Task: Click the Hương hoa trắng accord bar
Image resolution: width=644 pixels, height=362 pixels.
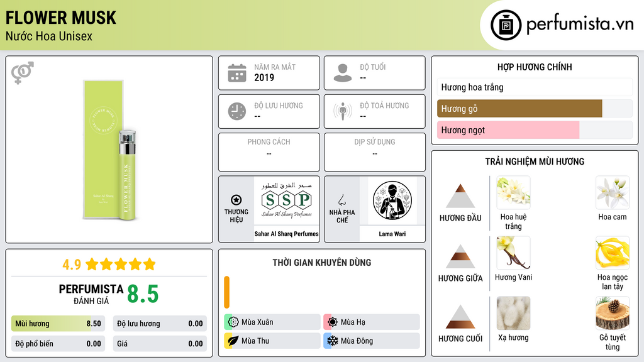Action: [535, 87]
